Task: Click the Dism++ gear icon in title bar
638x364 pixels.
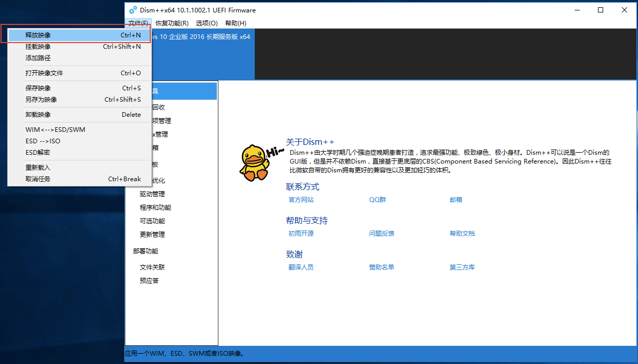Action: 132,10
